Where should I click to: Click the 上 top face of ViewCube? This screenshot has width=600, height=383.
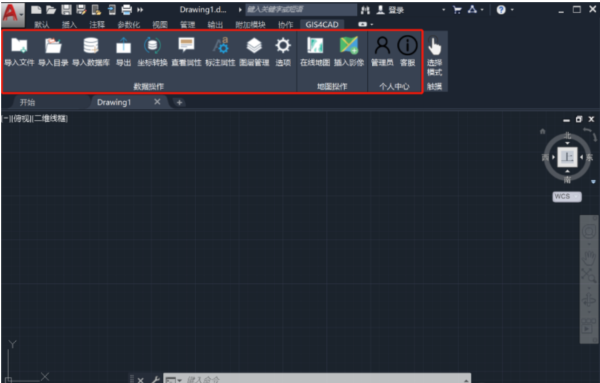(x=567, y=157)
